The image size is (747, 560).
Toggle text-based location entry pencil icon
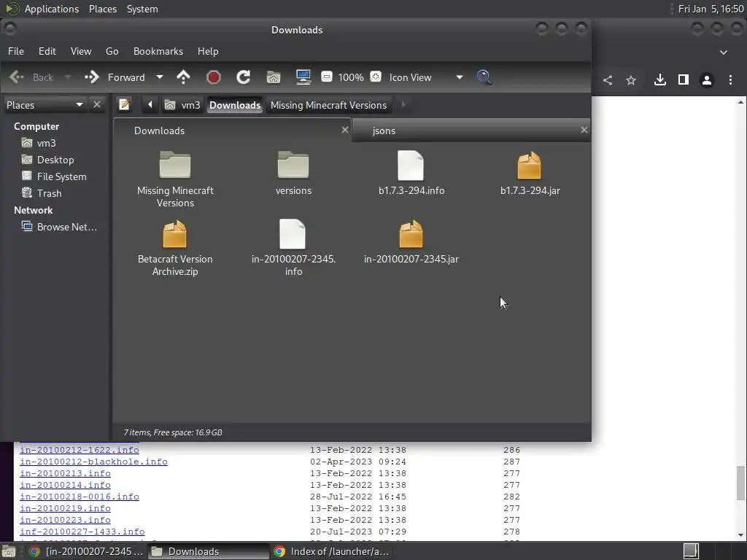click(124, 104)
